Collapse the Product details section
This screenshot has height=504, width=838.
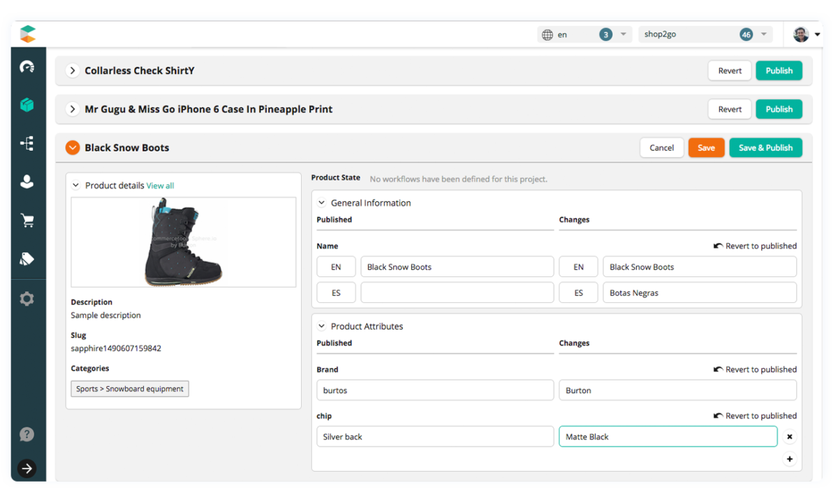click(76, 186)
